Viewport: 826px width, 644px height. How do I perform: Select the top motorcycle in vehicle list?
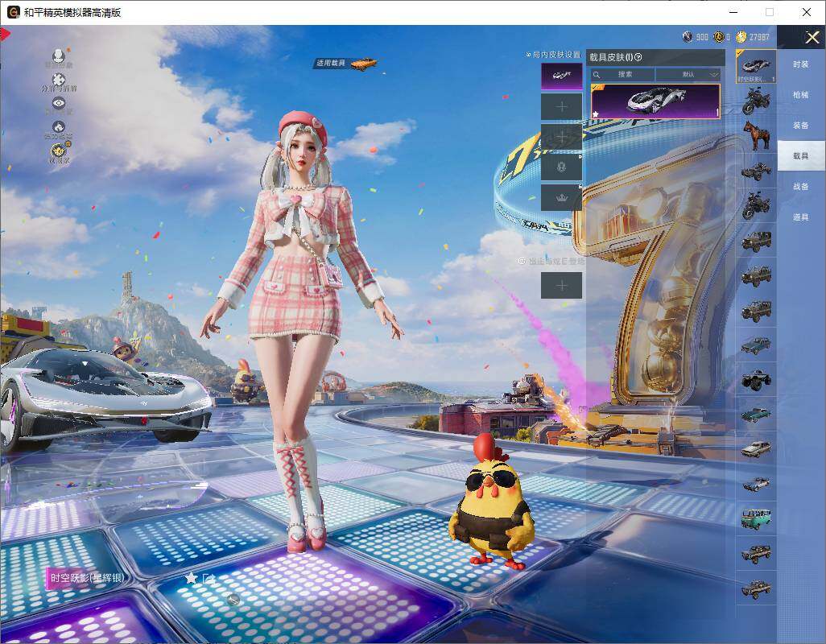point(756,101)
